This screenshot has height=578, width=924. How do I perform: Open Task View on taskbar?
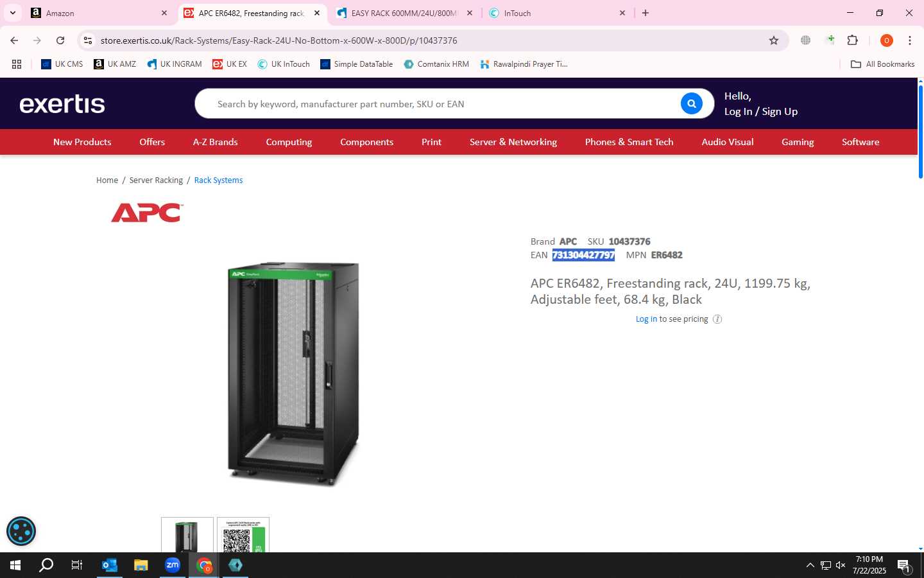tap(77, 565)
